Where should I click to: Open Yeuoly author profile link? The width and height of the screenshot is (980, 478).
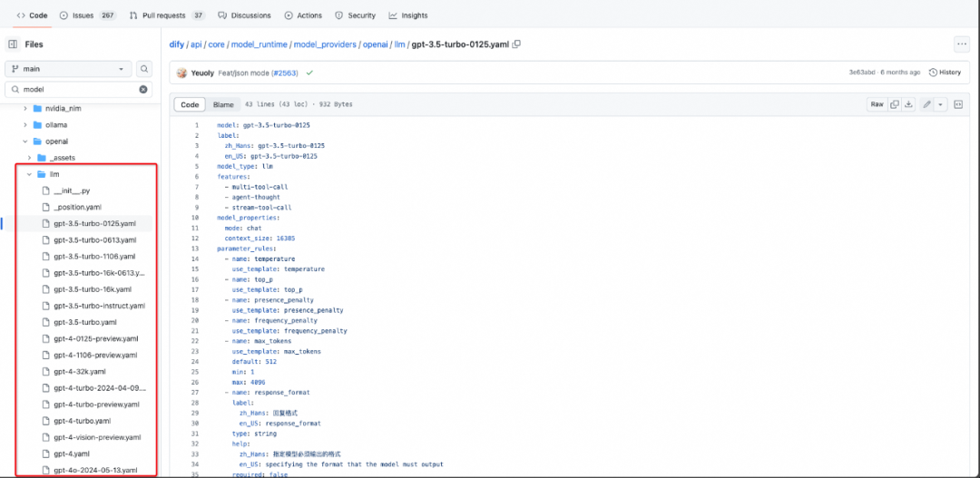tap(203, 73)
